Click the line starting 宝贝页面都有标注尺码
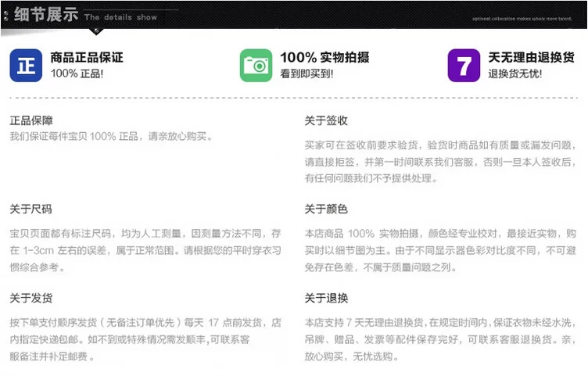This screenshot has width=588, height=376. click(x=145, y=234)
